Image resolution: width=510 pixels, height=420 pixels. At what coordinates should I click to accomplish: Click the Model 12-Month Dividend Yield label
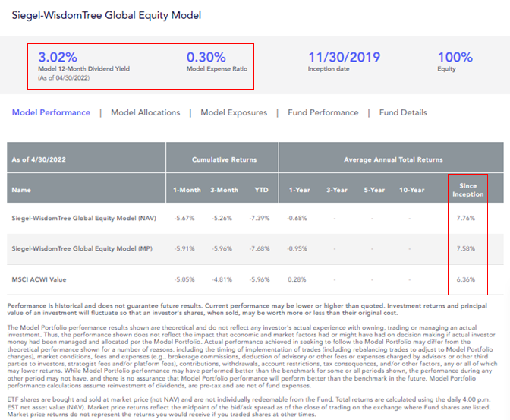pos(84,68)
